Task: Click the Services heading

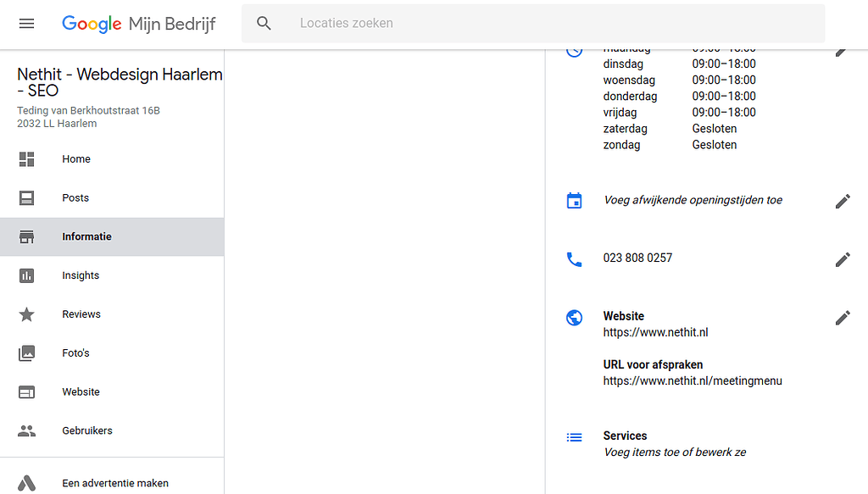Action: (625, 436)
